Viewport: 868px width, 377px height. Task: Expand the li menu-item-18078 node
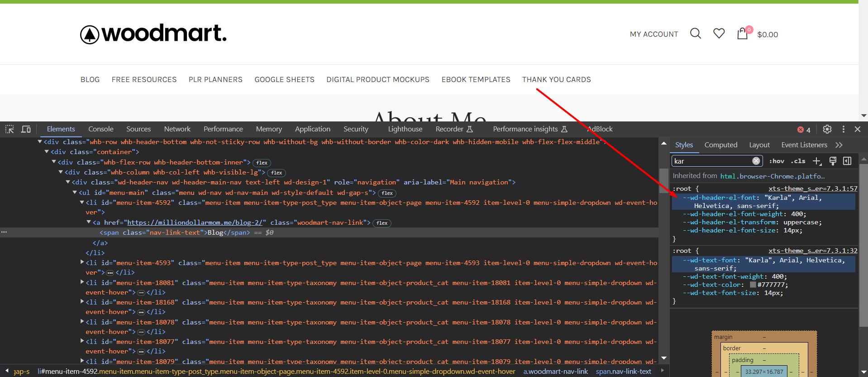tap(82, 322)
